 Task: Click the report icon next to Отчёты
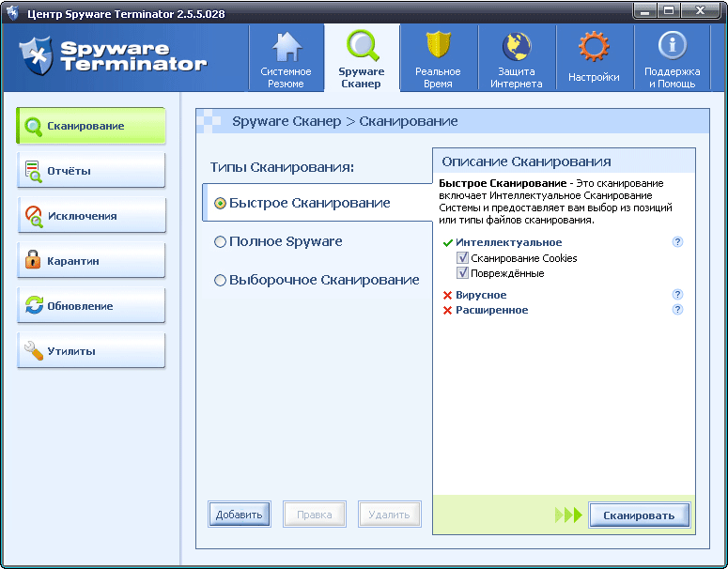33,171
